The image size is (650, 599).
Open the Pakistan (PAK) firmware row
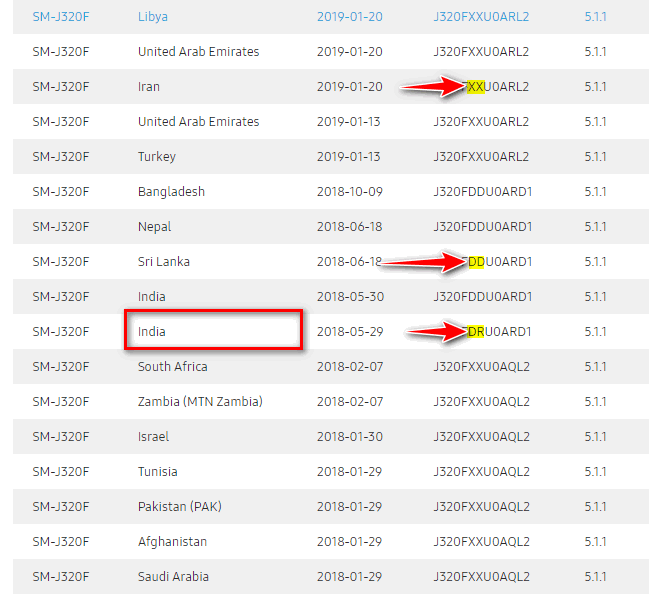(181, 507)
